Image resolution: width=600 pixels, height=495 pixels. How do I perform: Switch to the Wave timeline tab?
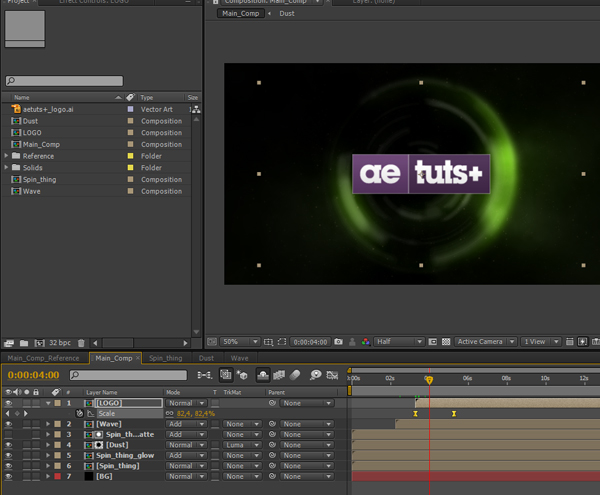(240, 358)
